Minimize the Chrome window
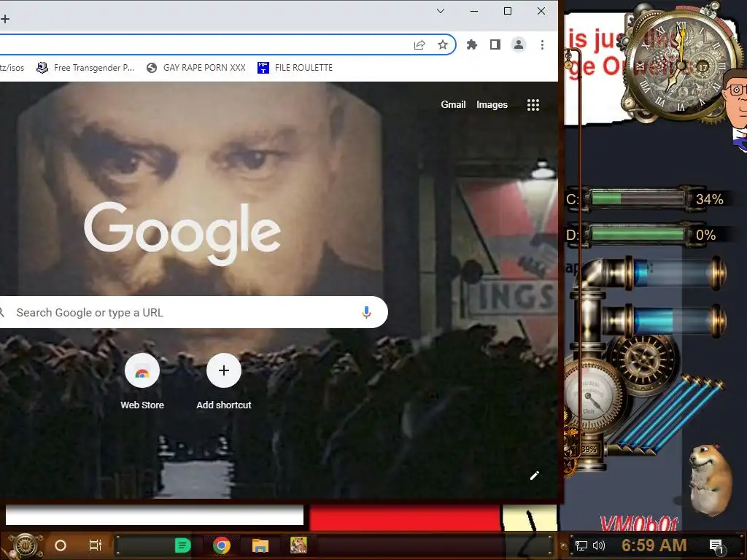 point(474,11)
